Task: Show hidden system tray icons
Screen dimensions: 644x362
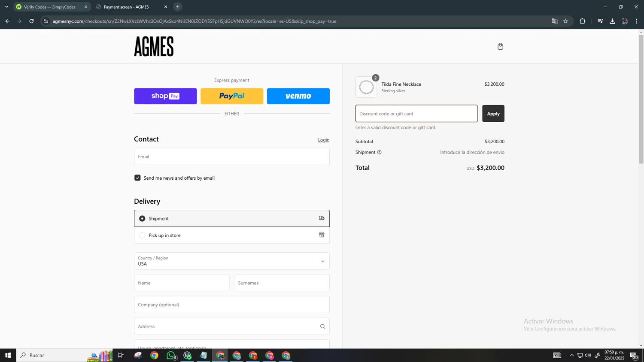Action: tap(571, 355)
